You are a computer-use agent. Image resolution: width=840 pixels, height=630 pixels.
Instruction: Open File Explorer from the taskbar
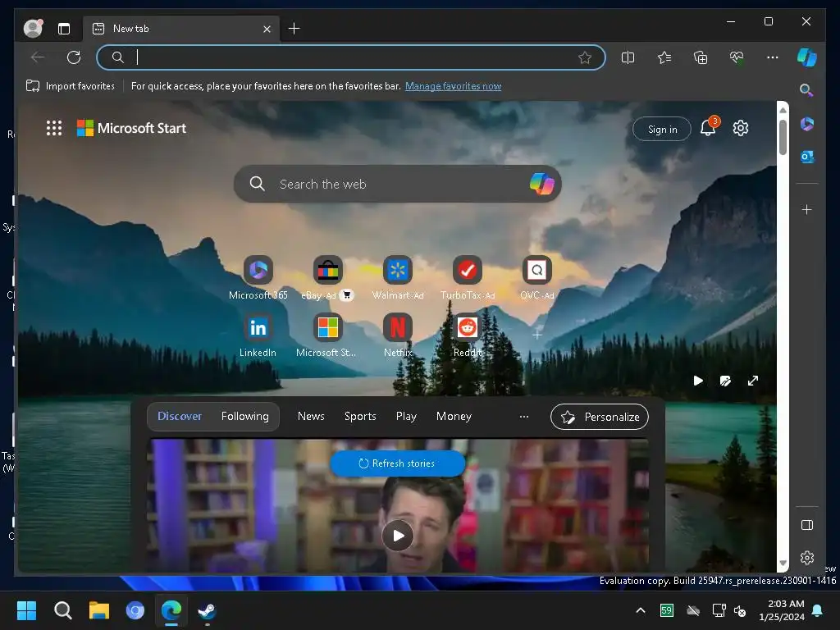pos(99,610)
